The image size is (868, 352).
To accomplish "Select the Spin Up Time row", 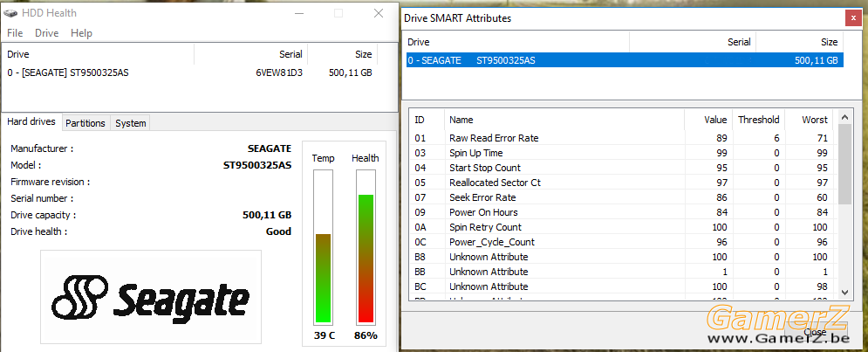I will click(624, 153).
